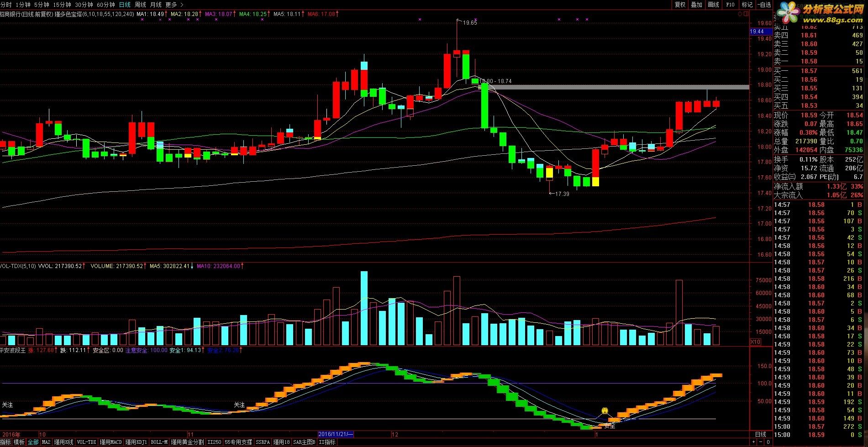Open the 复权 adjustment button
The width and height of the screenshot is (868, 447).
point(680,5)
